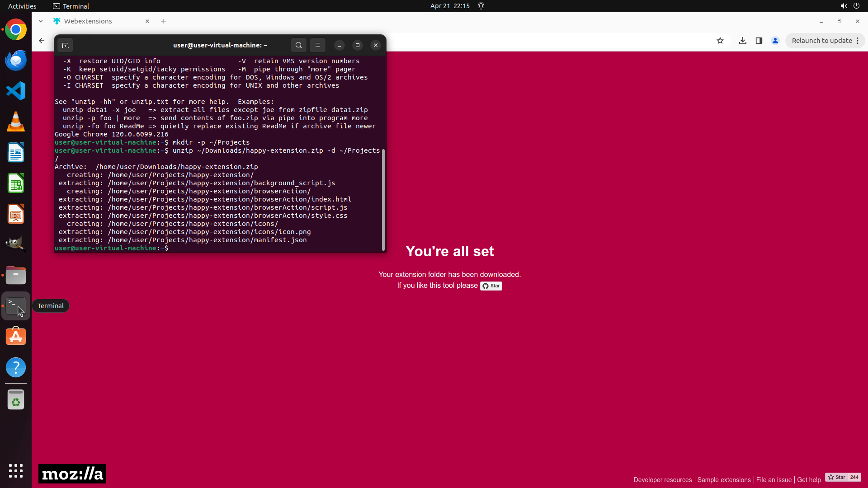The image size is (868, 488).
Task: Open a new browser tab
Action: pos(164,21)
